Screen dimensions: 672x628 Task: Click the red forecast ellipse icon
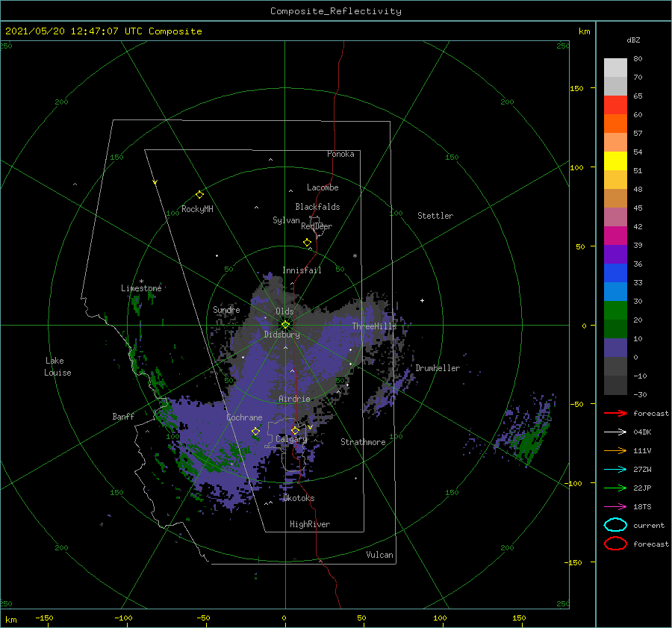615,544
